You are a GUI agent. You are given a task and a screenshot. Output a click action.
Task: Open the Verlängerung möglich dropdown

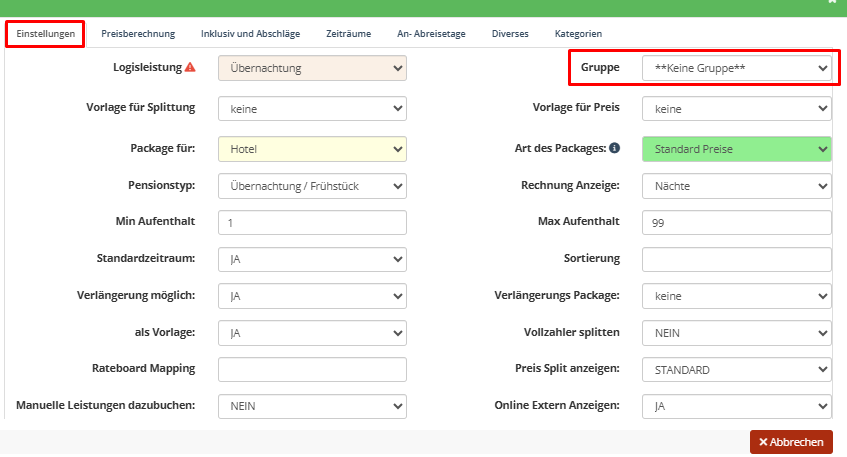tap(312, 296)
